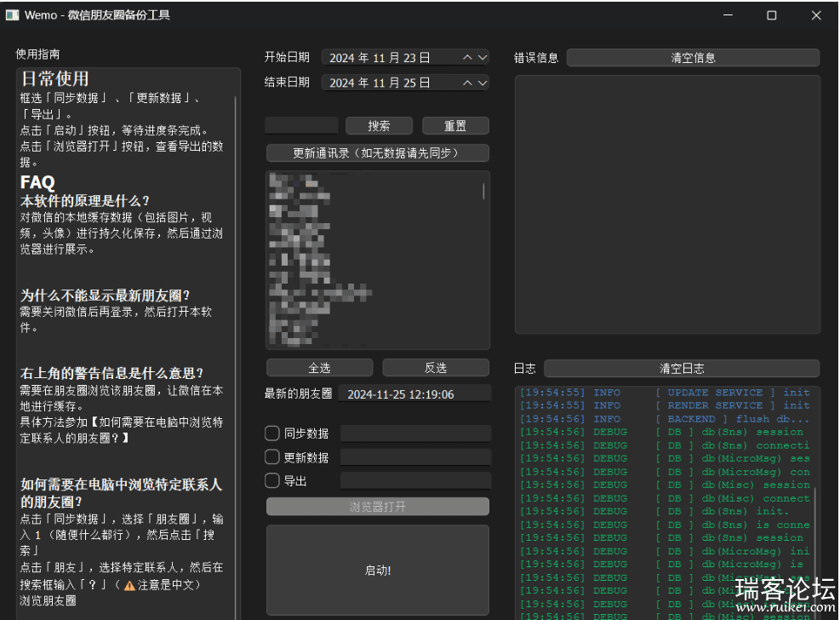Click the large 启动! button
Viewport: 840px width, 620px height.
tap(377, 570)
